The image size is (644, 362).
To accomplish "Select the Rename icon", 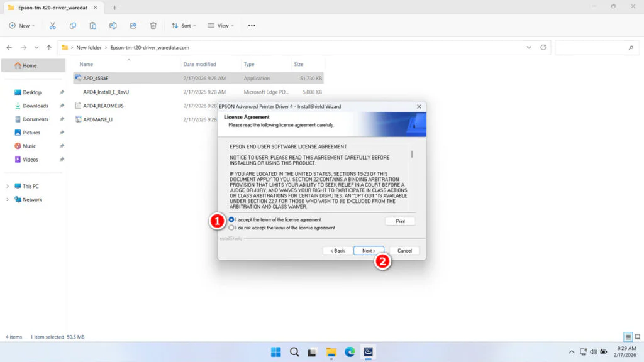I will (x=113, y=25).
